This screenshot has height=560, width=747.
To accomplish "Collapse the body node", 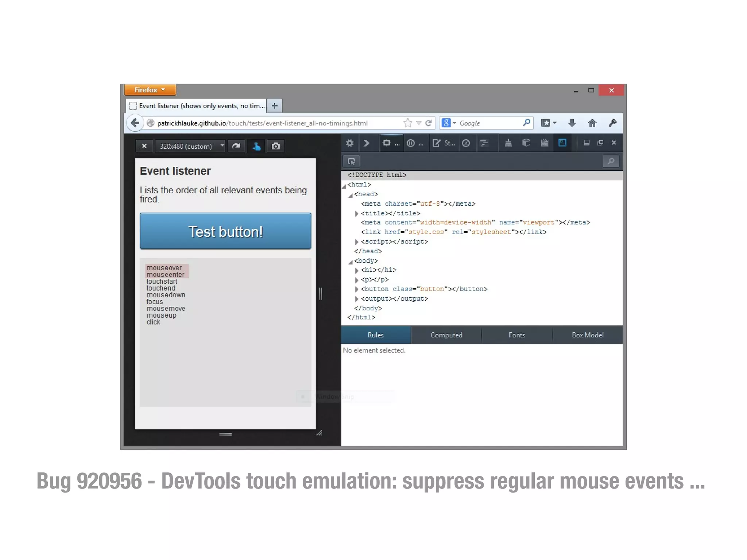I will [x=351, y=262].
